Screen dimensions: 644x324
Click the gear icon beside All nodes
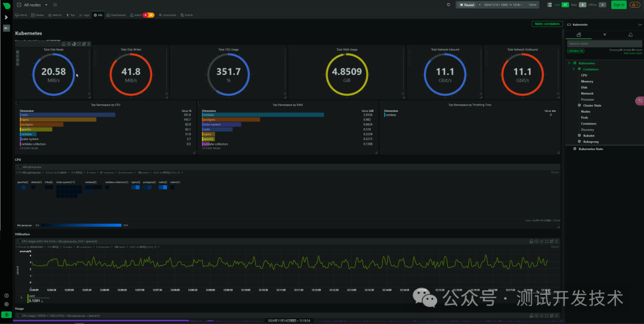pos(55,5)
